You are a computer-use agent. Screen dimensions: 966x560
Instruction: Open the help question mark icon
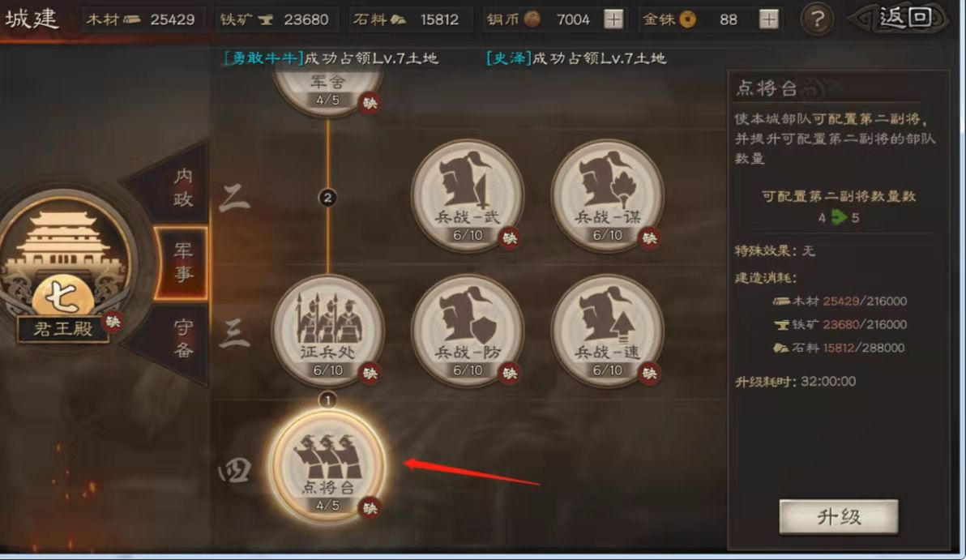tap(818, 19)
